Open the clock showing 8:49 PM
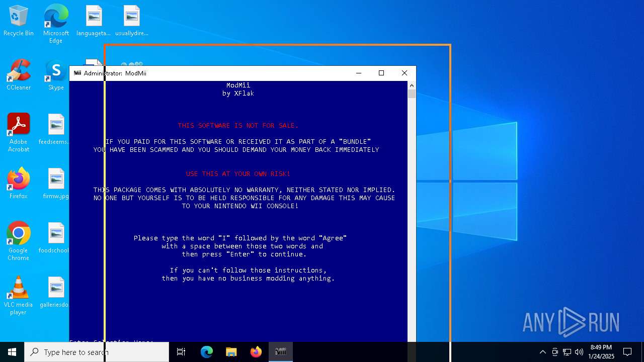 pyautogui.click(x=601, y=352)
